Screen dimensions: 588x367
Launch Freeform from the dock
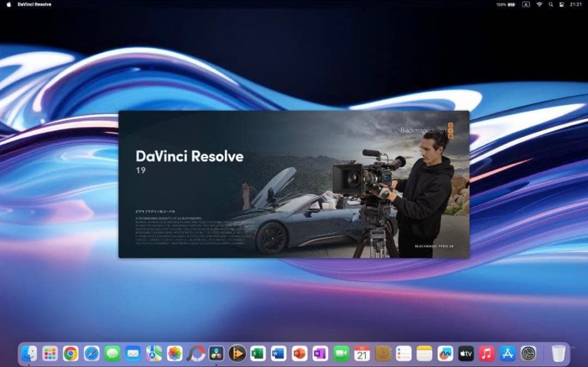(445, 353)
